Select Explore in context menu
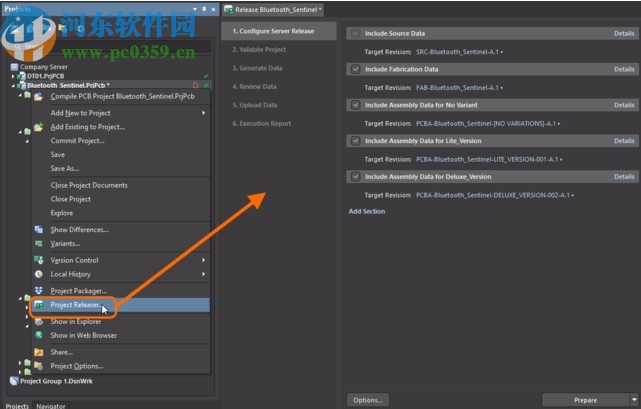This screenshot has width=641, height=409. [62, 213]
